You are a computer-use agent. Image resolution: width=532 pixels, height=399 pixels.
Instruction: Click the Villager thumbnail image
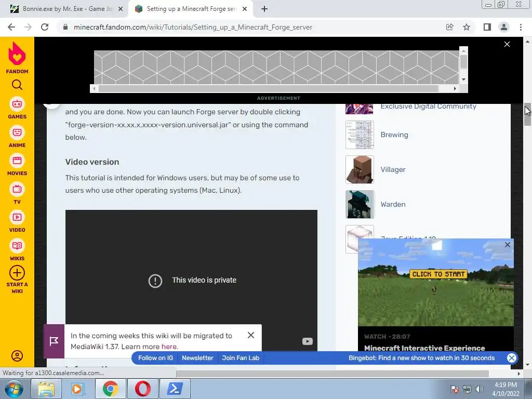tap(360, 170)
